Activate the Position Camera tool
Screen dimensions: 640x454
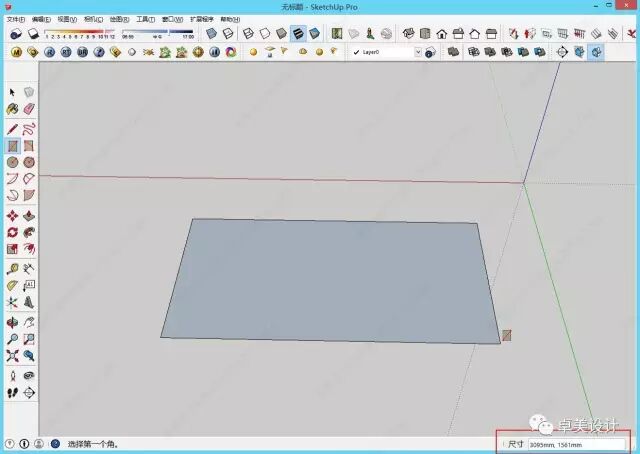tap(12, 376)
